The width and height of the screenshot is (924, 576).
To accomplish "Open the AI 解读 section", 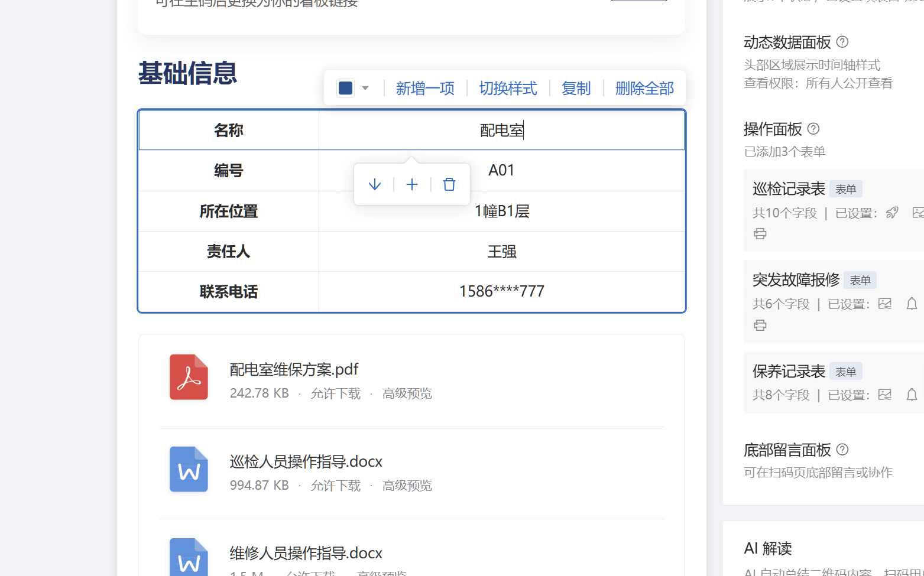I will [x=768, y=548].
